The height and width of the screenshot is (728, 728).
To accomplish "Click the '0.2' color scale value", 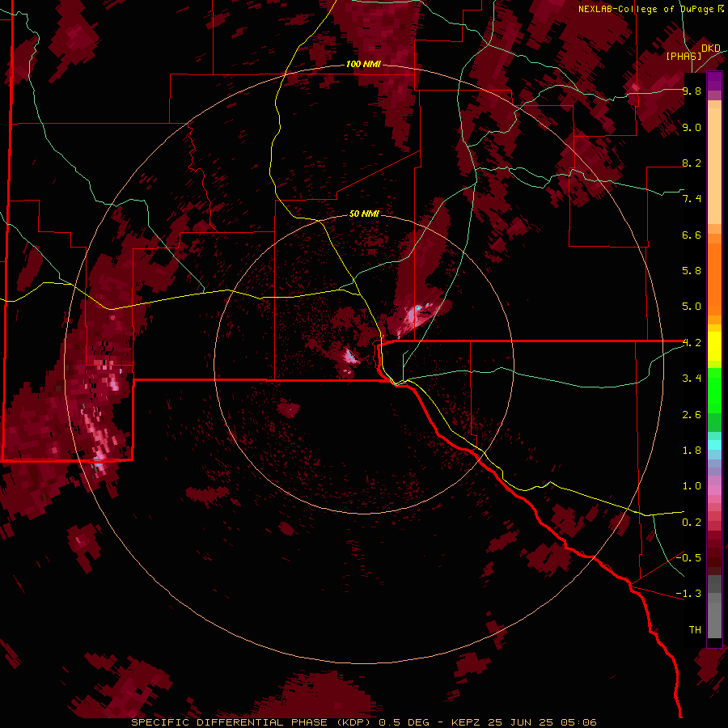I will coord(692,523).
